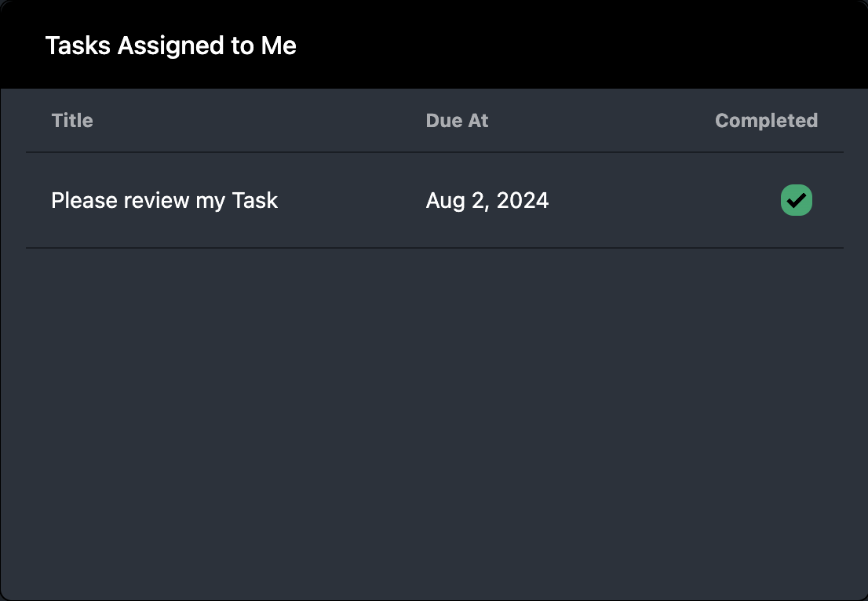Click the word 'Task' ending the task title
The width and height of the screenshot is (868, 601).
255,201
